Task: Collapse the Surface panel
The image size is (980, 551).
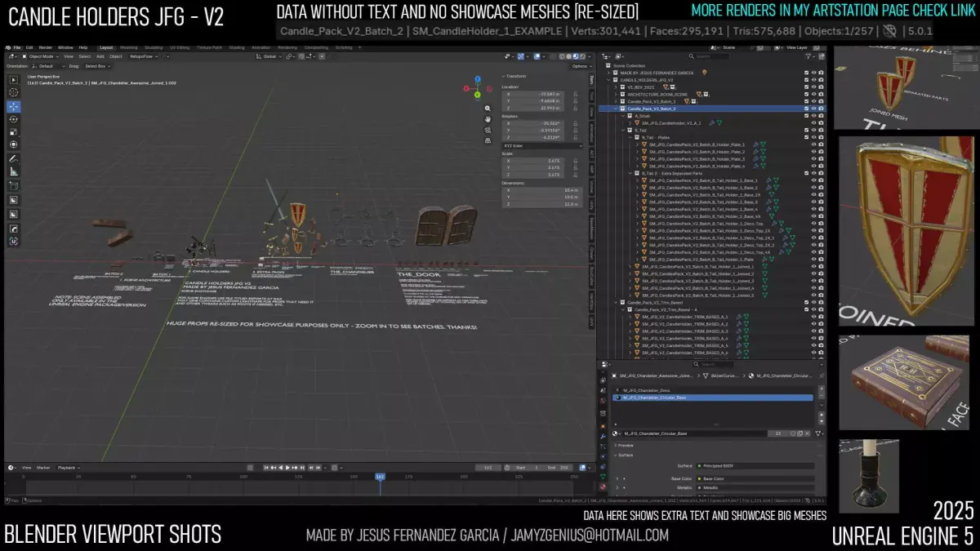Action: pyautogui.click(x=624, y=455)
